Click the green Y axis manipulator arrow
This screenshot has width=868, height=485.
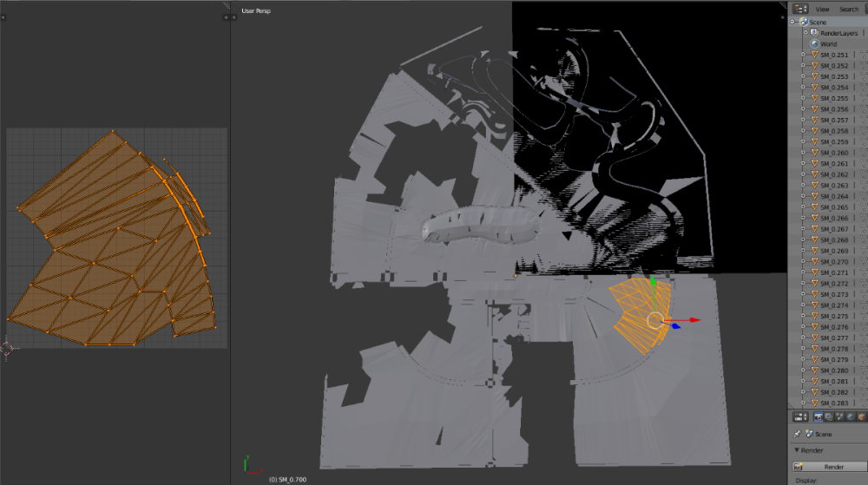click(x=654, y=281)
